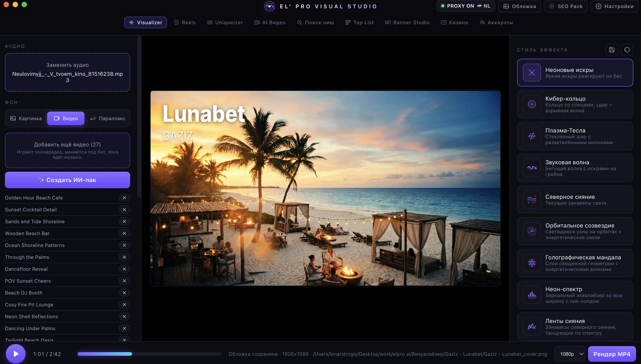Click Добавить ещё видео drop zone
Viewport: 641px width, 364px height.
click(68, 150)
